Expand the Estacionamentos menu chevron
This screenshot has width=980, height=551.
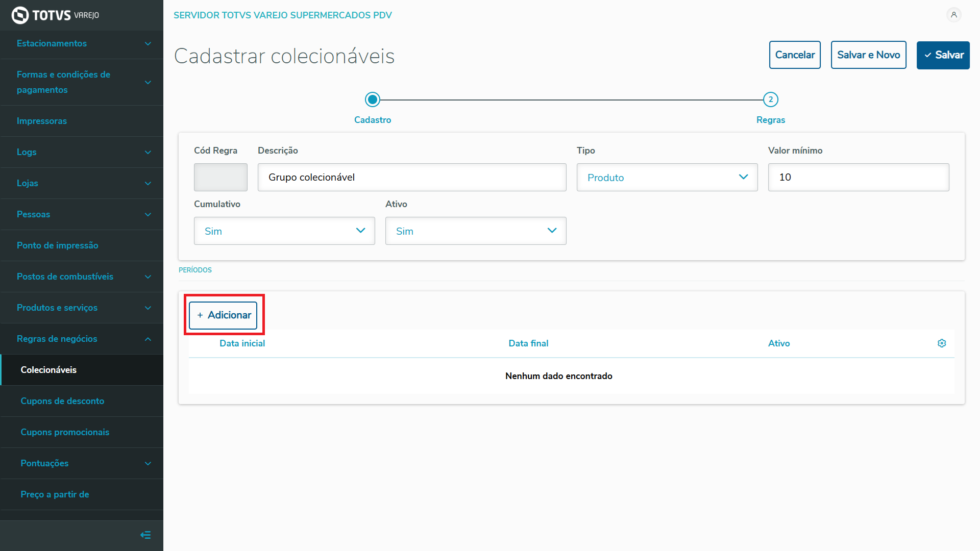(x=148, y=44)
